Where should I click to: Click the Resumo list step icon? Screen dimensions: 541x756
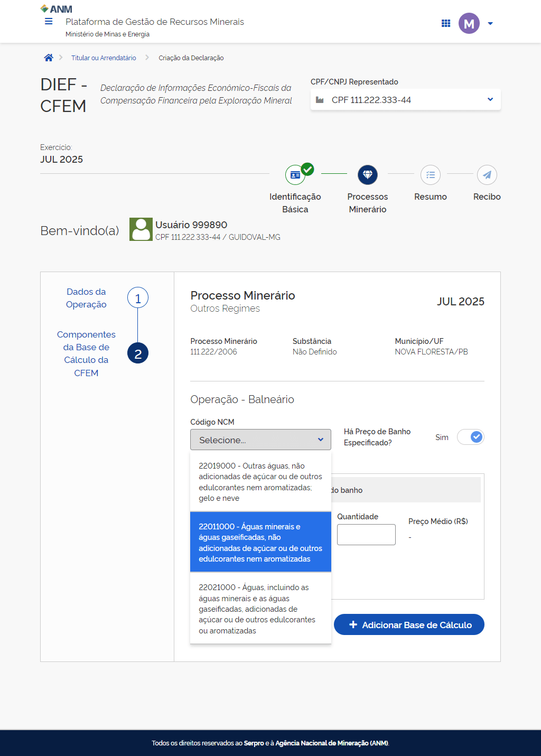pos(431,175)
